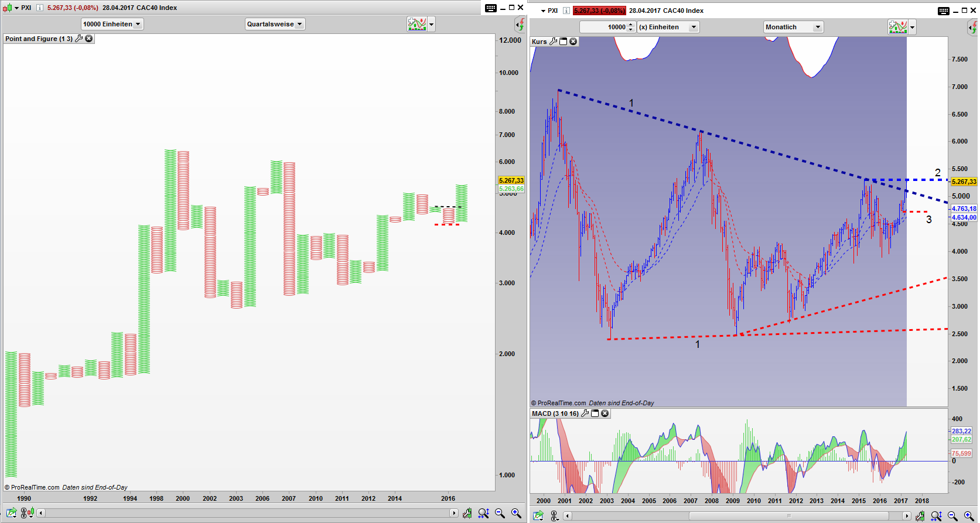This screenshot has width=980, height=523.
Task: Show instrument info icon in left window
Action: click(x=40, y=8)
